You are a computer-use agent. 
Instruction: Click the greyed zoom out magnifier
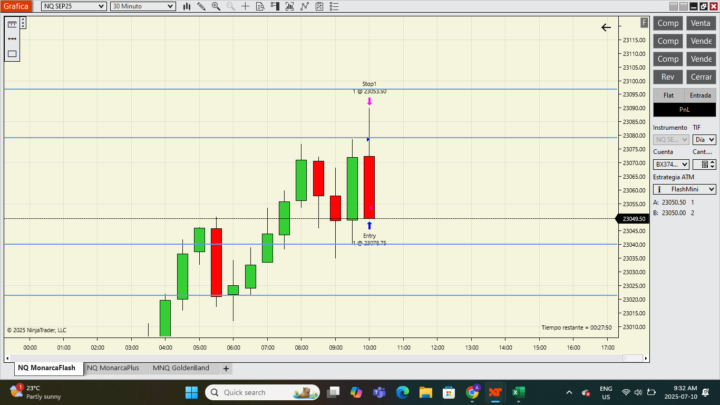pos(231,6)
